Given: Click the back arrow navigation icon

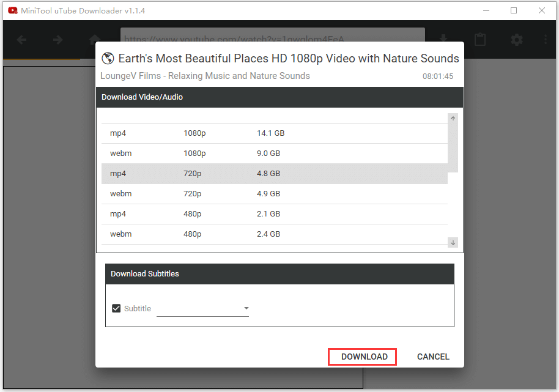Looking at the screenshot, I should tap(22, 40).
